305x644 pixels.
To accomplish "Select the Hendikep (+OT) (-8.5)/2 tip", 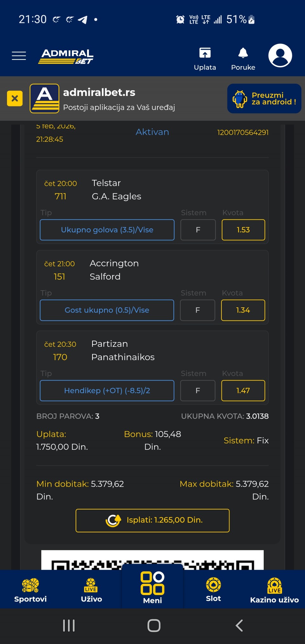I will click(107, 391).
